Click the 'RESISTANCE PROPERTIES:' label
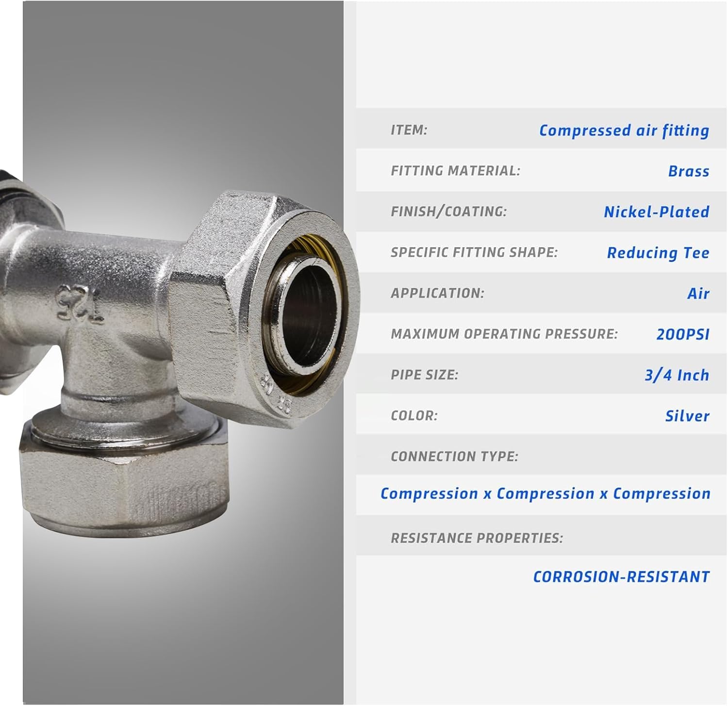The width and height of the screenshot is (728, 706). pyautogui.click(x=477, y=538)
